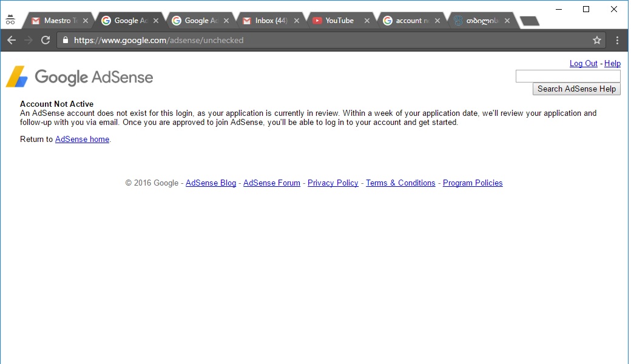Close the Inbox (44) tab

tap(297, 21)
